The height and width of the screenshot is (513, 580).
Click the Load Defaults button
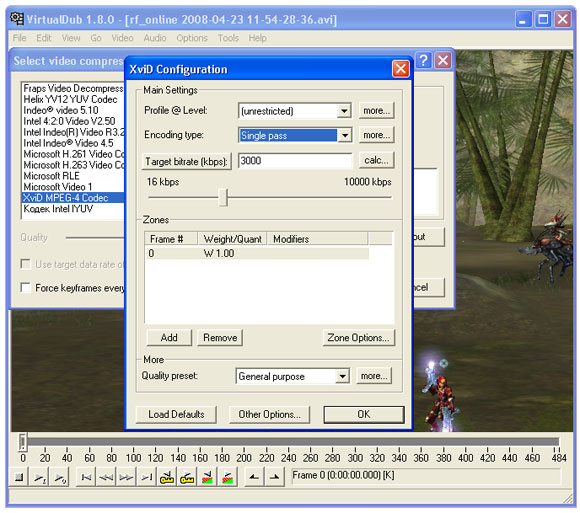pos(176,414)
